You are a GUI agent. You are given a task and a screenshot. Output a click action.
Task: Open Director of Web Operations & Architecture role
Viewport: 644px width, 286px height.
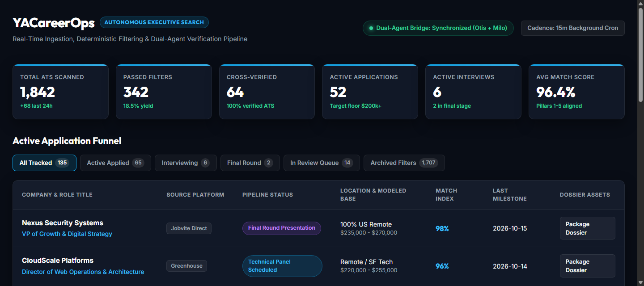click(83, 272)
